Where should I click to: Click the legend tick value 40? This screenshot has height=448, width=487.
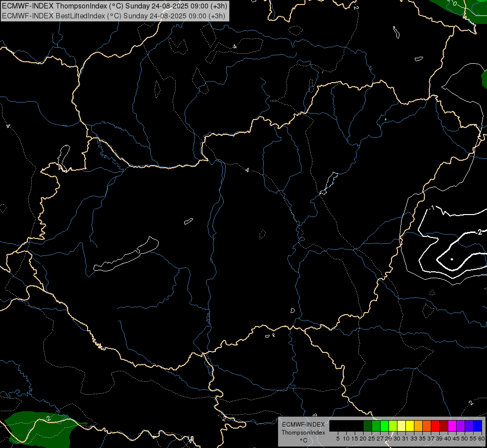(448, 439)
